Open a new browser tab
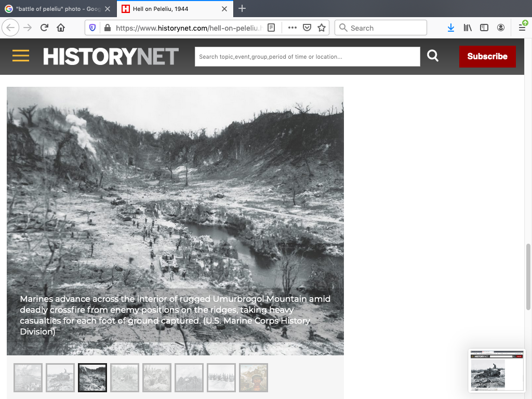Viewport: 532px width, 399px height. [x=242, y=9]
